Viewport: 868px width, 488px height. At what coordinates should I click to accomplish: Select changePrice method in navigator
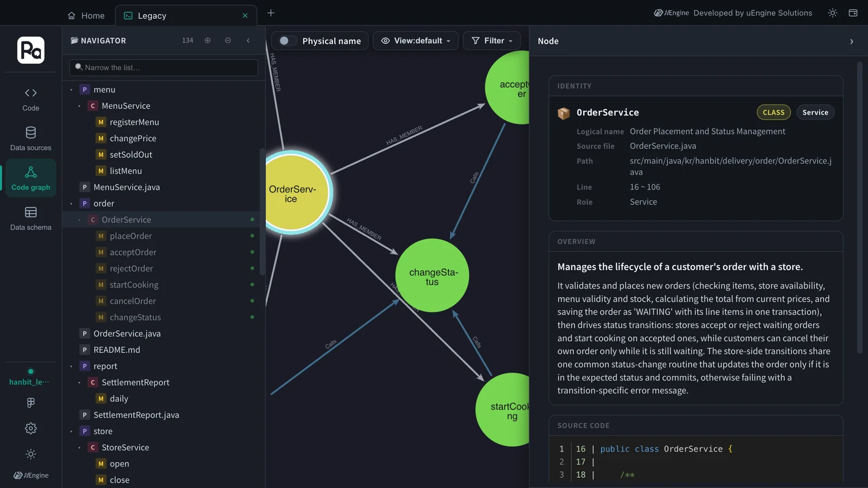(x=133, y=138)
